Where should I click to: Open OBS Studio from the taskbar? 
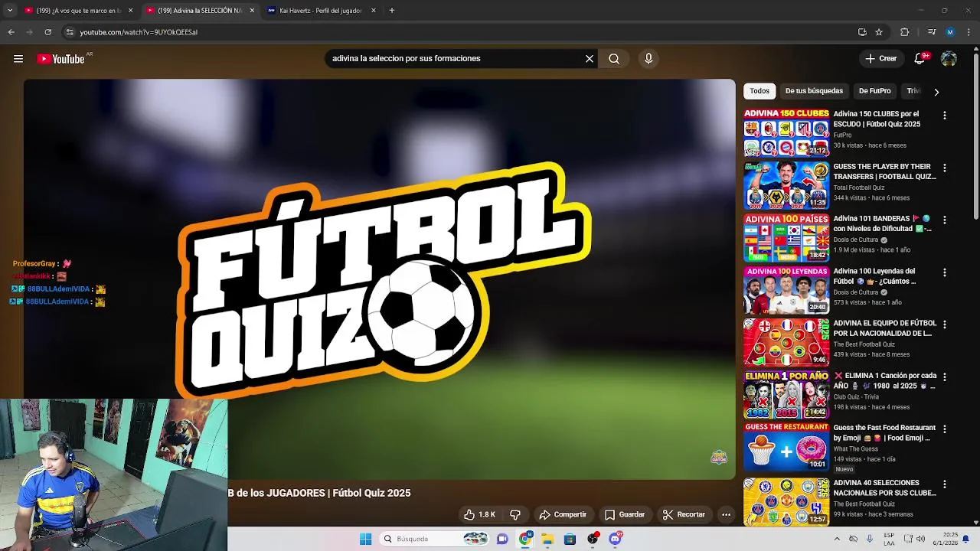pos(593,539)
